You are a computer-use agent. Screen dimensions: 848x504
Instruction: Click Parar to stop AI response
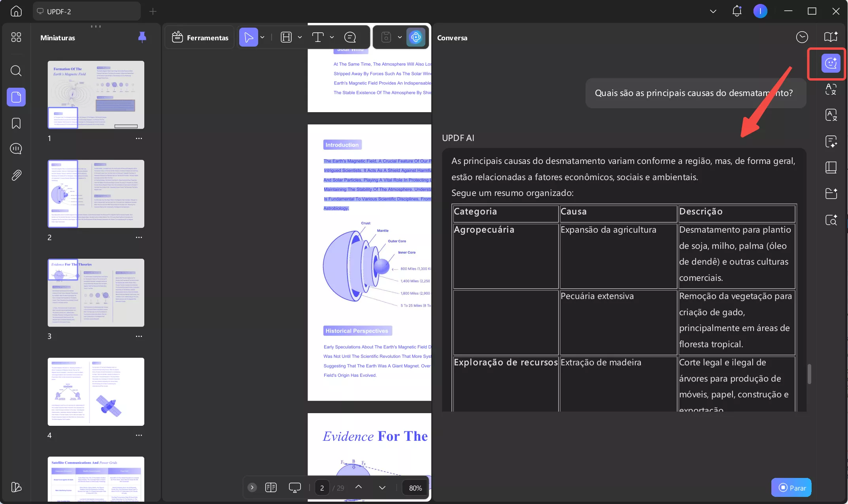791,487
